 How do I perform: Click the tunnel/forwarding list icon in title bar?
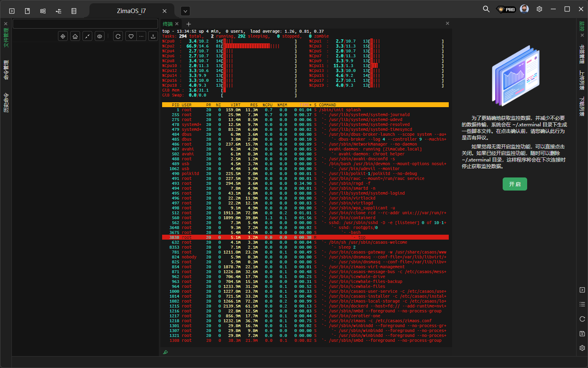58,11
